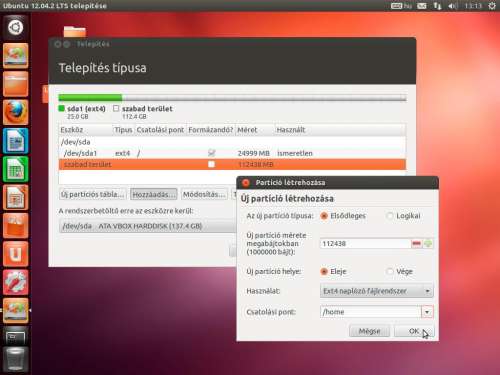The image size is (500, 375).
Task: Open the keyboard layout hu indicator
Action: (401, 6)
